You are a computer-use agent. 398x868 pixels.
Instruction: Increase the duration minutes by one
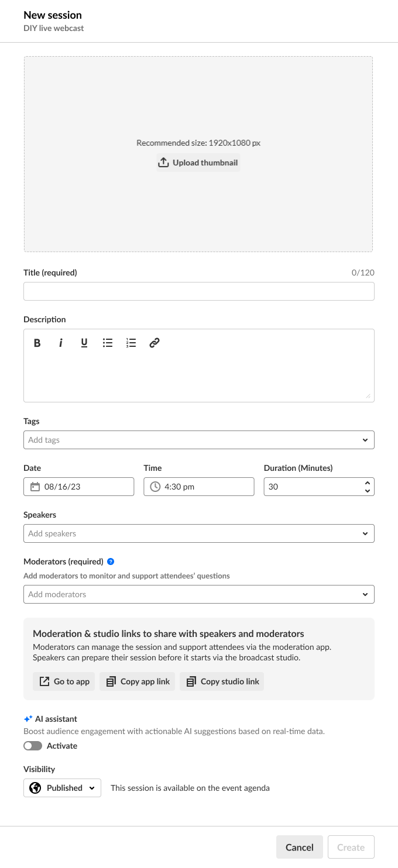pyautogui.click(x=368, y=483)
